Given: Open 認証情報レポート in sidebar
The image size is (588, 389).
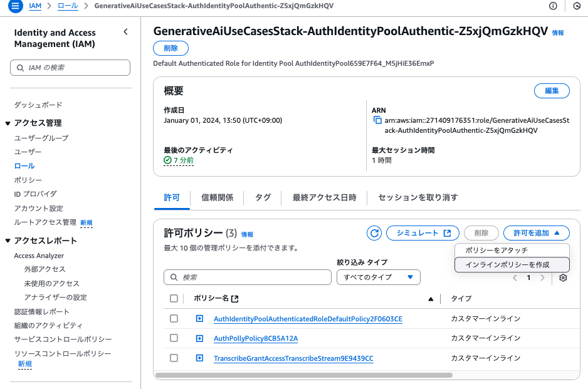Looking at the screenshot, I should (41, 312).
